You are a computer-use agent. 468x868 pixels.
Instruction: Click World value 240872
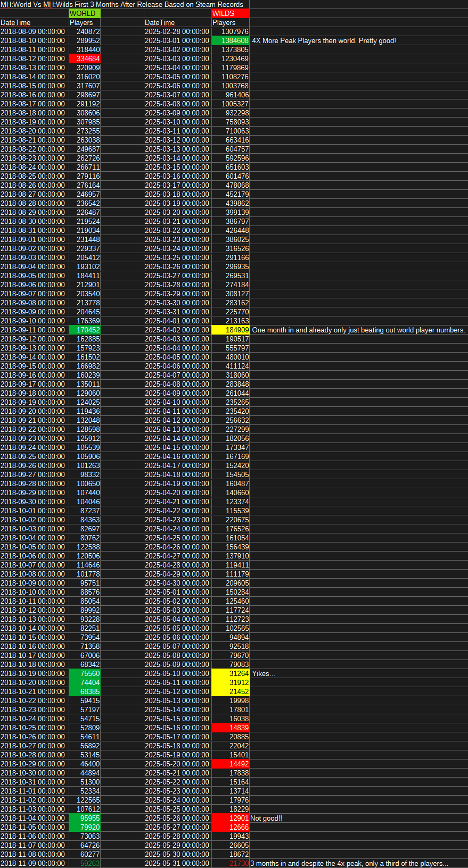(85, 31)
